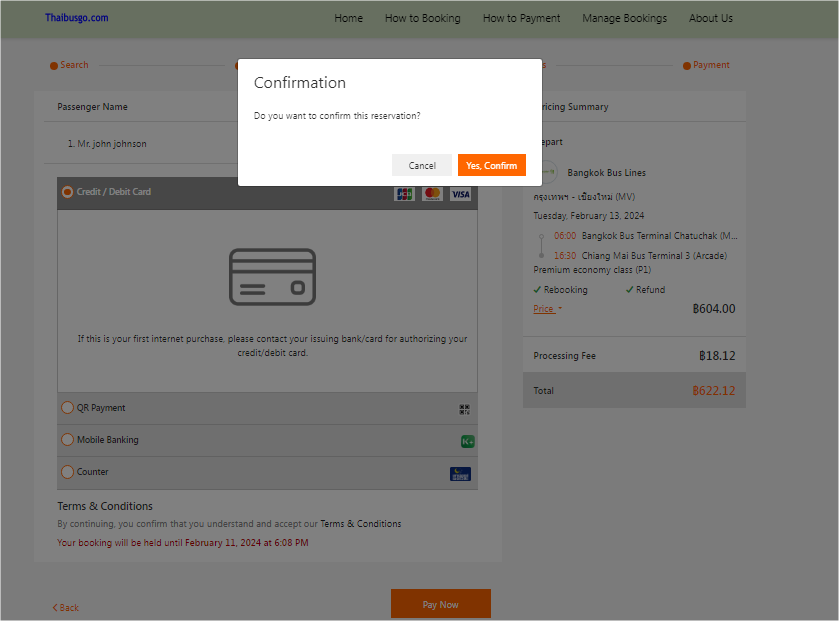Choose the Counter payment radio option
This screenshot has height=621, width=839.
pyautogui.click(x=68, y=472)
